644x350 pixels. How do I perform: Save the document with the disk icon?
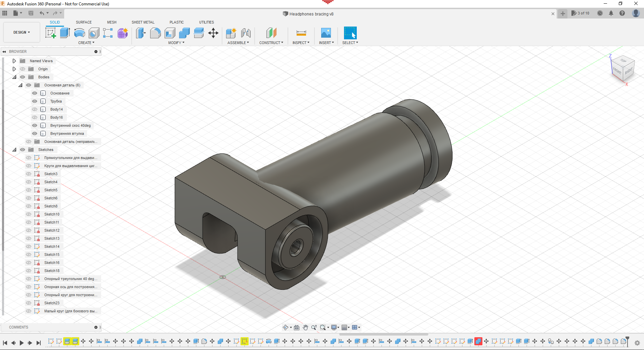point(31,13)
